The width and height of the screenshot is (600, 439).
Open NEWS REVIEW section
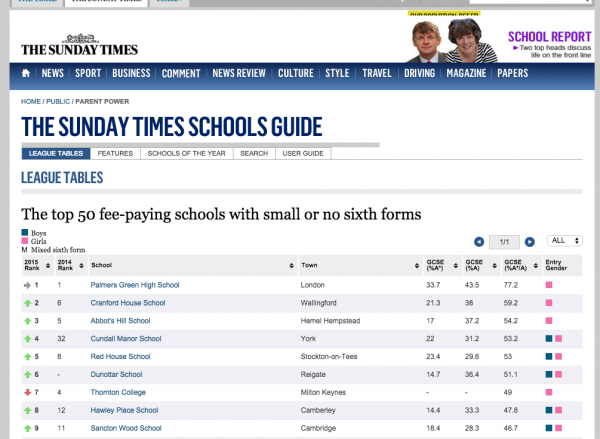point(239,73)
